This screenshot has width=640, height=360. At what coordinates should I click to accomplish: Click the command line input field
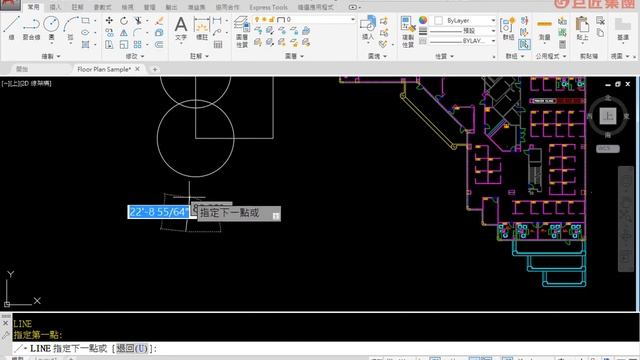click(327, 349)
